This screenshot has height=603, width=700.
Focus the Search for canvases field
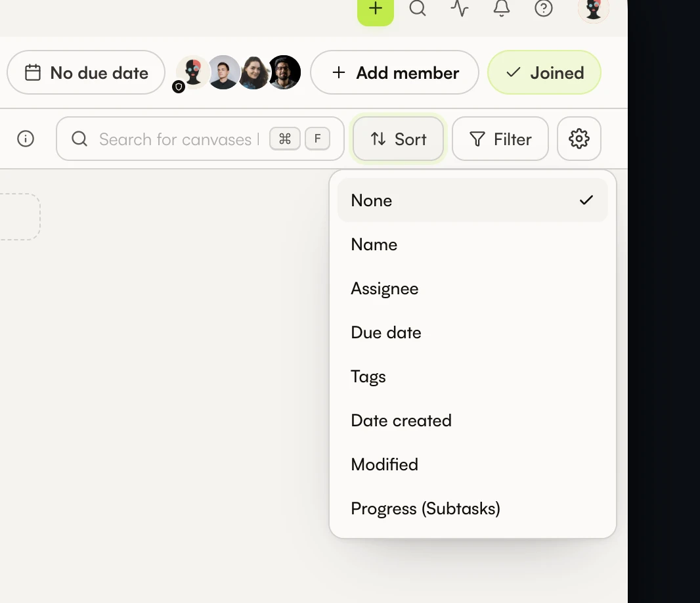click(x=200, y=139)
